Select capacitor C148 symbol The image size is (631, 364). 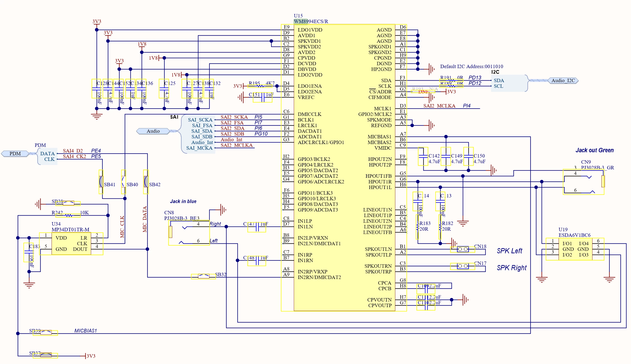coord(257,261)
